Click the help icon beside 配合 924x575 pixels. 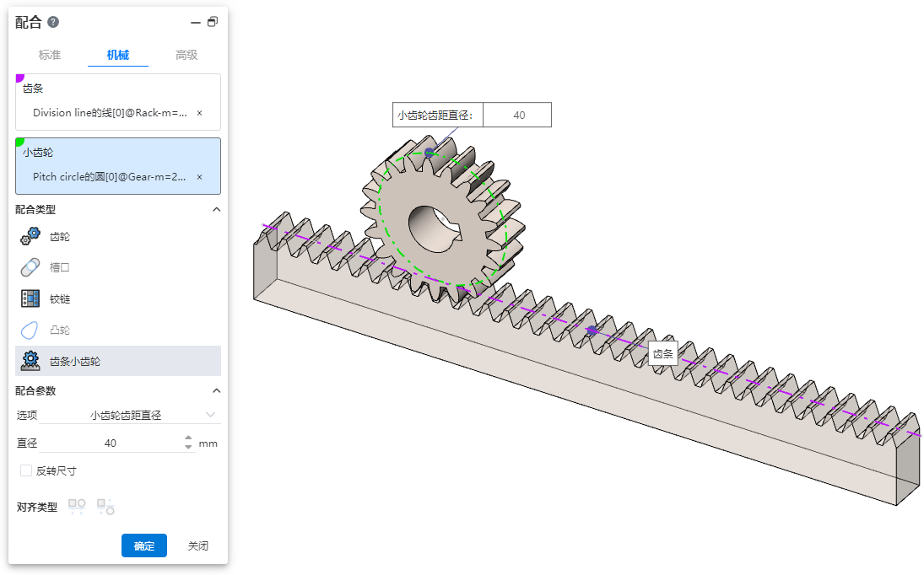53,22
